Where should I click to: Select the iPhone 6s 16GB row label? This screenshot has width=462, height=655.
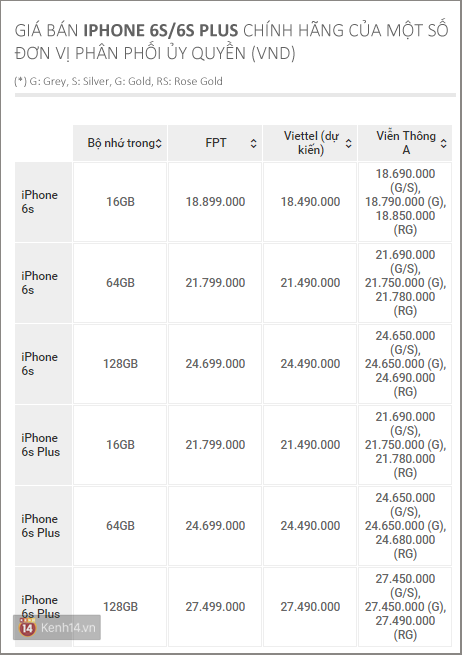click(x=43, y=202)
